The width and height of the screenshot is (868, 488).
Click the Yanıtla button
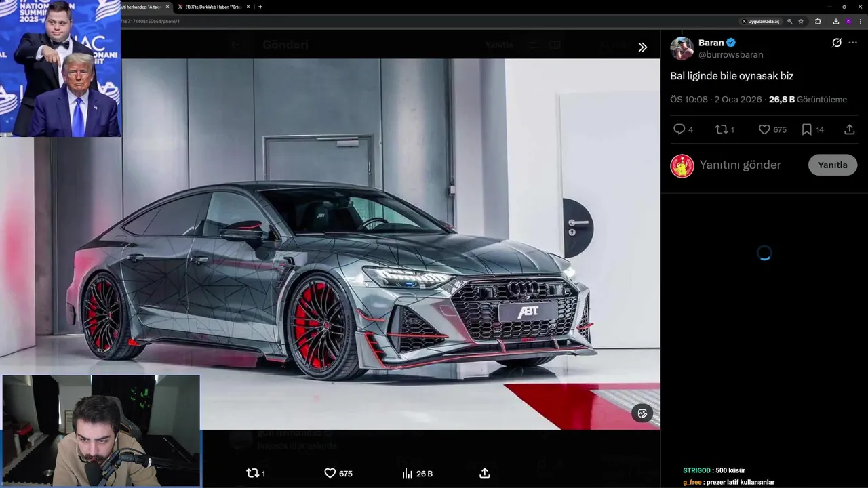pos(833,165)
